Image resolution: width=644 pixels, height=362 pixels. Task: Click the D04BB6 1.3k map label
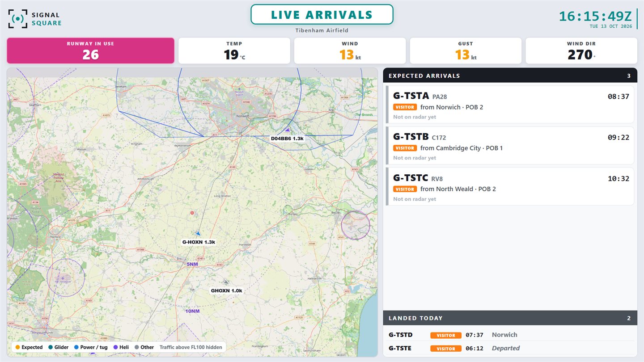tap(287, 139)
